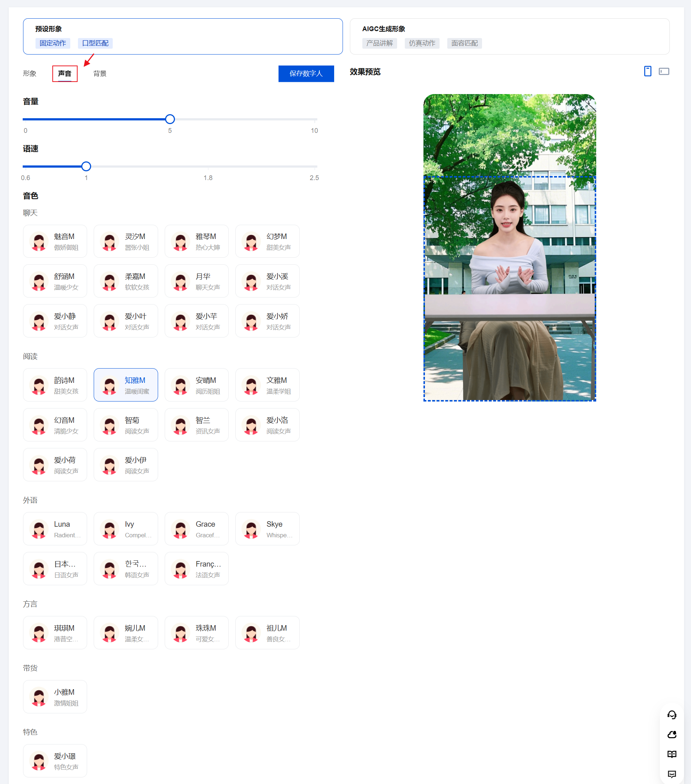Click the cloud notification bell icon

point(672,735)
